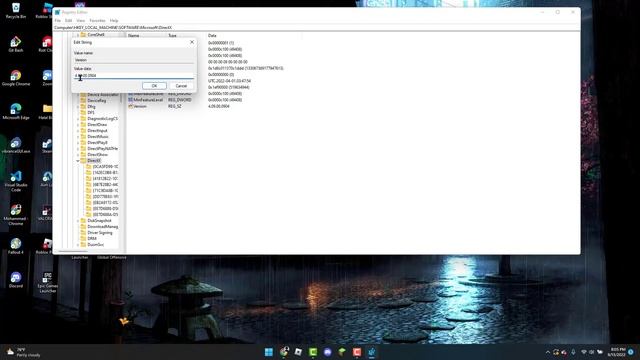Click OK in the Edit String dialog
Screen dimensions: 640x360
(154, 86)
